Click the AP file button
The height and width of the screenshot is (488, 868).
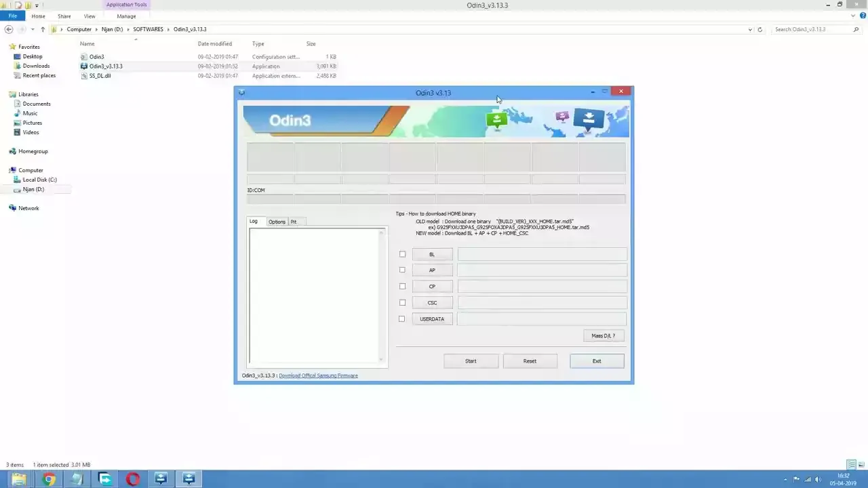pos(432,270)
